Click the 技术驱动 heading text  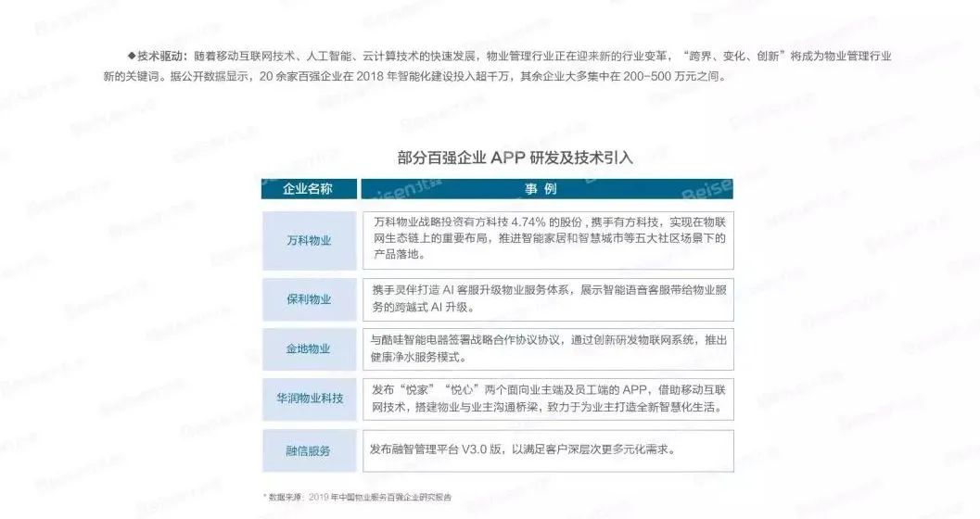click(162, 57)
